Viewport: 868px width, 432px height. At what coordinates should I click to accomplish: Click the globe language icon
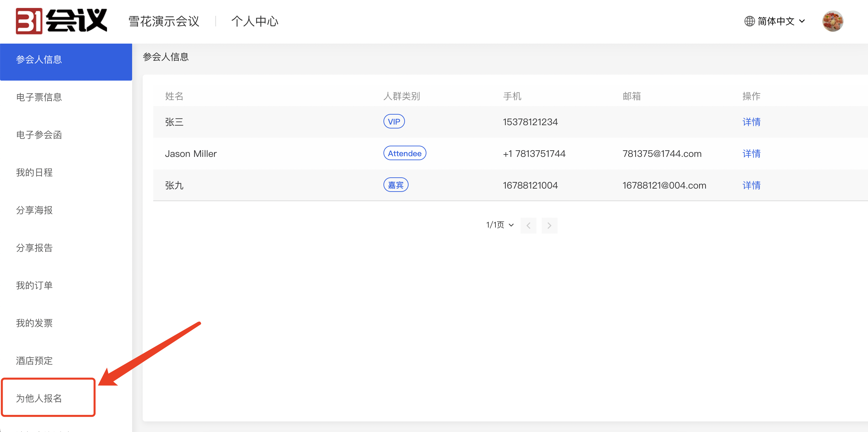coord(749,21)
